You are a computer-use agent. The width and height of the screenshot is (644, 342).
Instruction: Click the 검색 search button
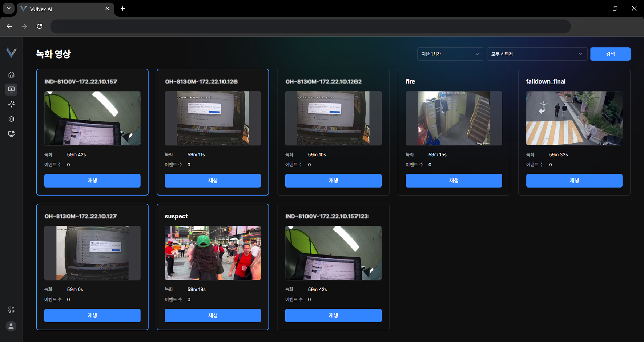coord(610,54)
